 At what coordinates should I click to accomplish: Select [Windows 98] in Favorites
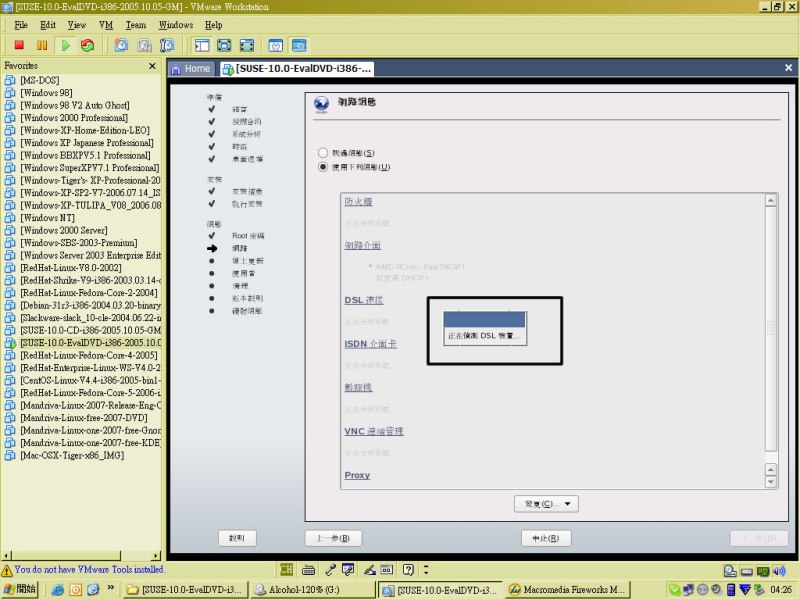(x=46, y=93)
